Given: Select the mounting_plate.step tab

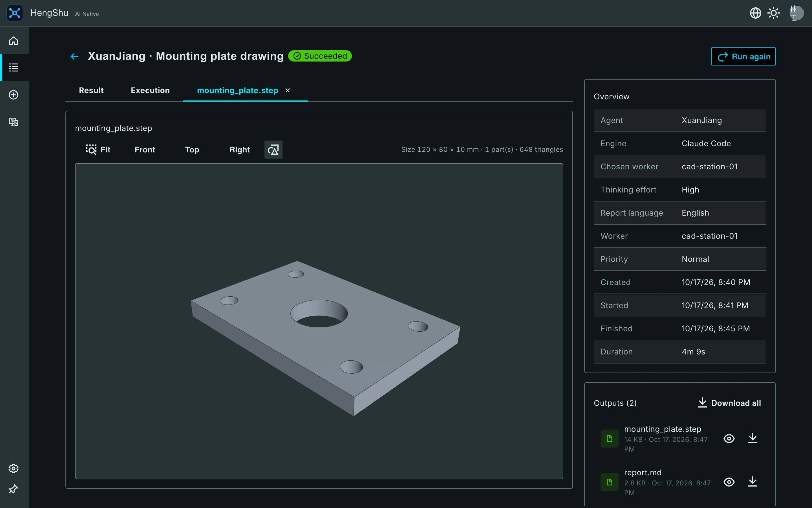Looking at the screenshot, I should (238, 90).
